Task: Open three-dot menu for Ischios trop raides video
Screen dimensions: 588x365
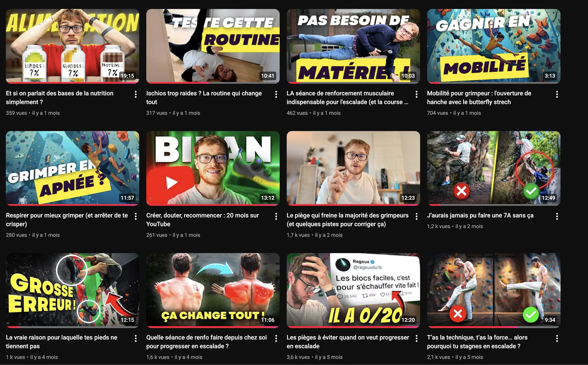Action: [x=276, y=94]
